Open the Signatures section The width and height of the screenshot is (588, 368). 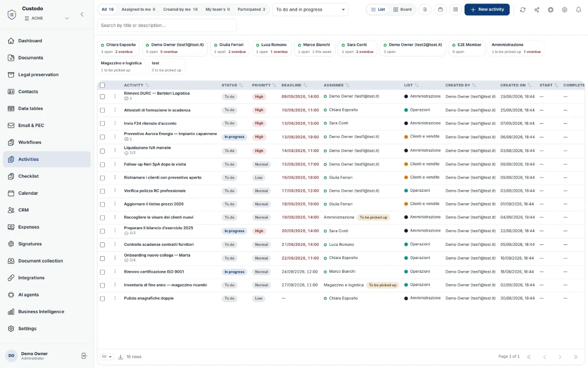coord(47,244)
